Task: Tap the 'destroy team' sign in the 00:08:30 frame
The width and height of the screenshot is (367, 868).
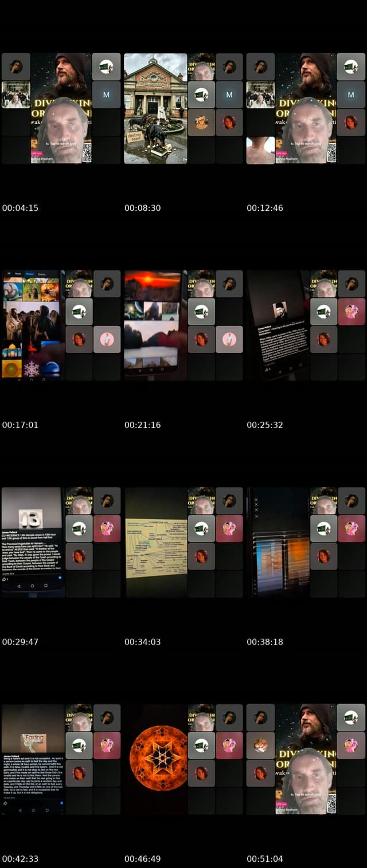Action: pyautogui.click(x=135, y=137)
